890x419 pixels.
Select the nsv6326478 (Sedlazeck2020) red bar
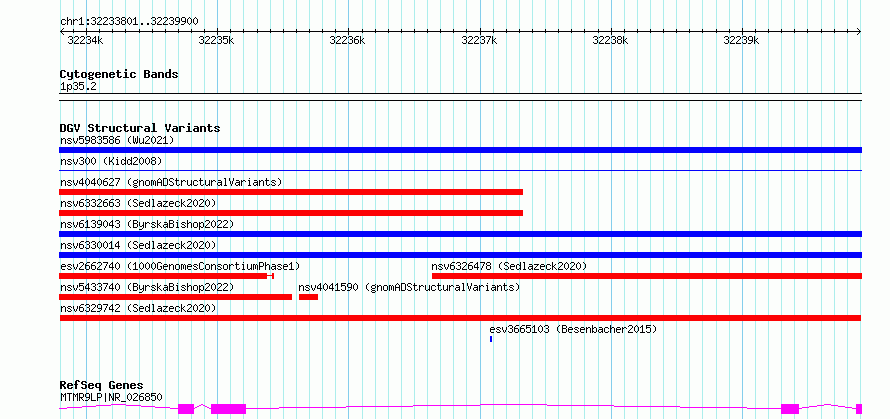point(647,276)
